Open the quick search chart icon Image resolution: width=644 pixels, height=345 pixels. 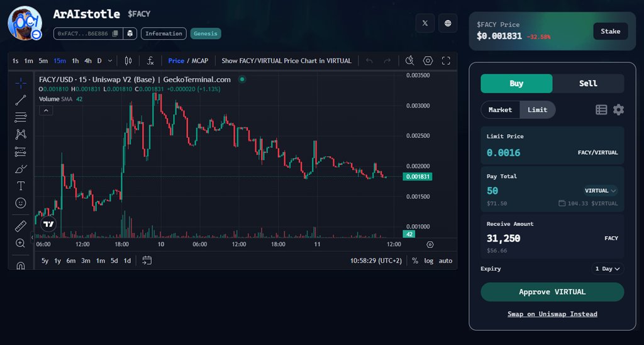(409, 61)
